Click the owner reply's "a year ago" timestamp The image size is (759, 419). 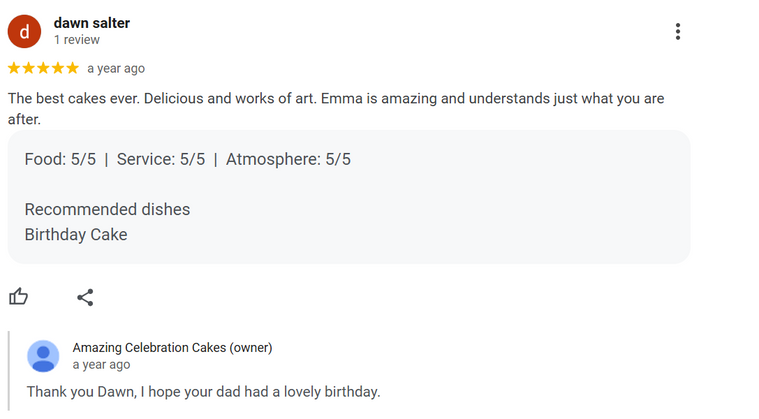point(101,365)
